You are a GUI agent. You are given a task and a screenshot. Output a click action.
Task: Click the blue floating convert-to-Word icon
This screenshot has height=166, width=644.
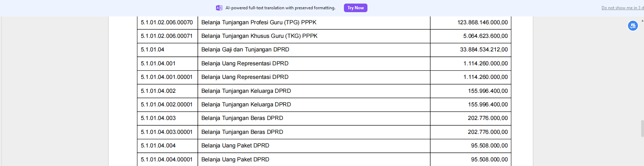coord(633,26)
